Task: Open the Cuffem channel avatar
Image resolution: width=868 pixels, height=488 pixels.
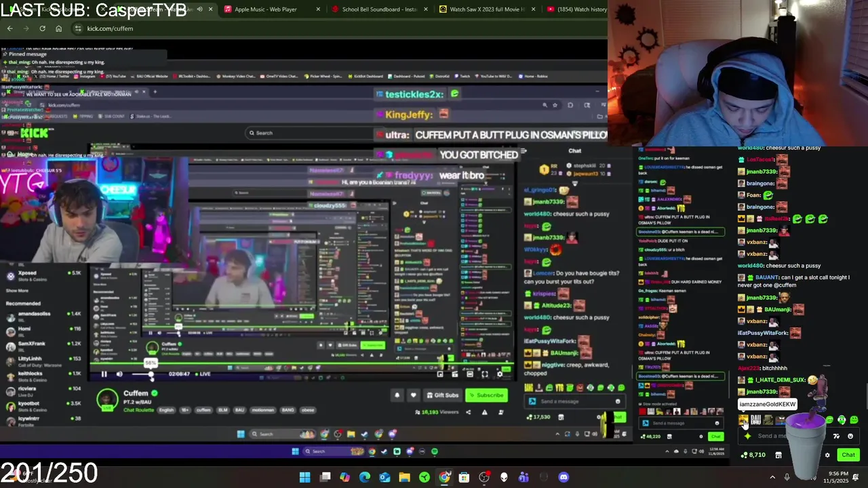Action: [107, 399]
